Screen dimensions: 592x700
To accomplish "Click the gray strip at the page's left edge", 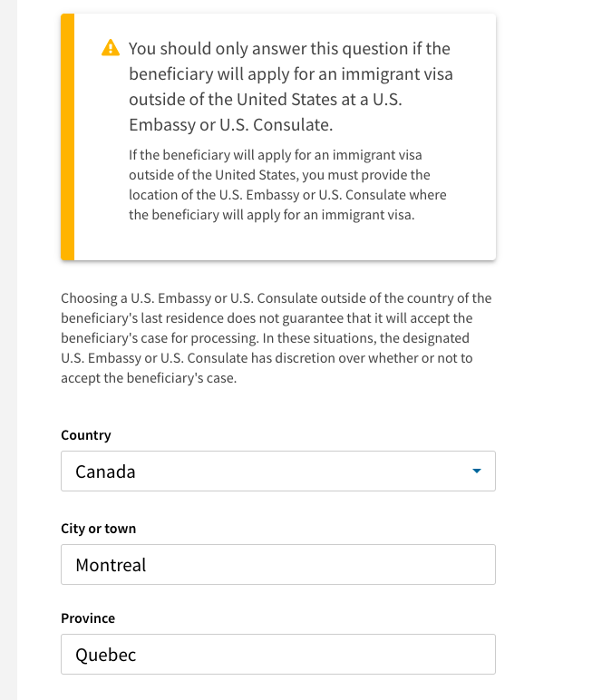I will [8, 350].
